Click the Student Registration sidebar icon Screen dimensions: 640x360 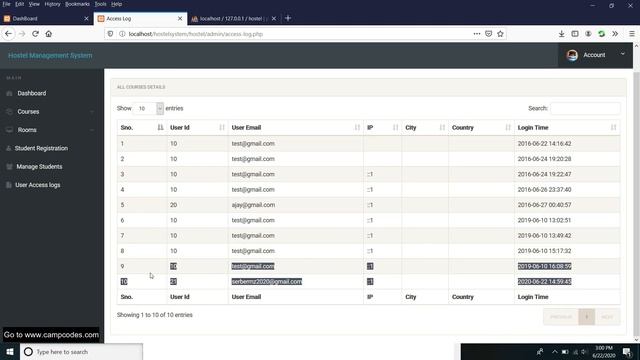[9, 149]
